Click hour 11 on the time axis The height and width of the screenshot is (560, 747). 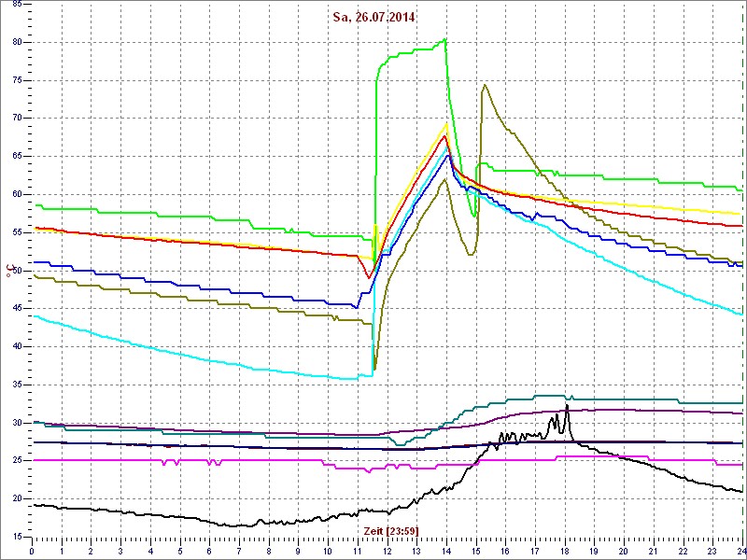[x=358, y=552]
